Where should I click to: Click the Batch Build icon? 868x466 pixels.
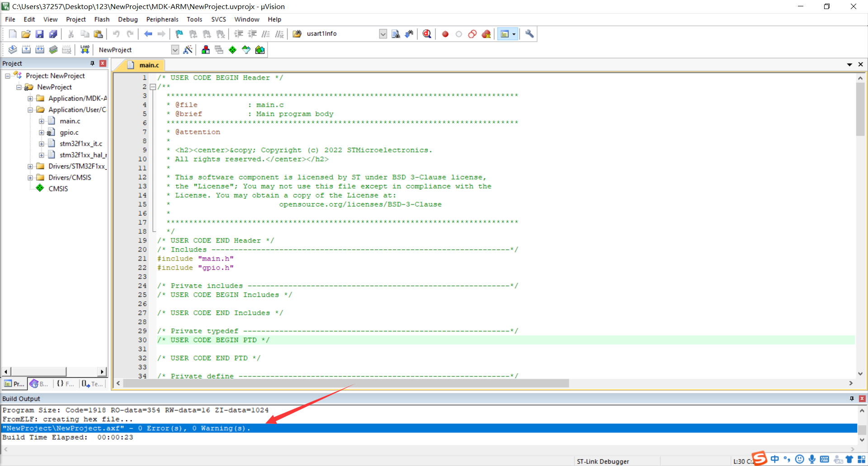click(x=53, y=50)
